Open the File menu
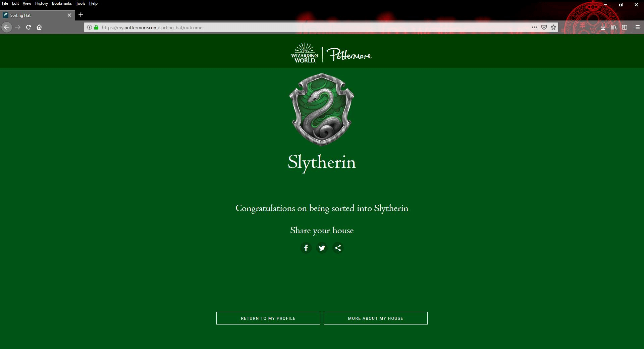Screen dimensions: 644x349 click(x=5, y=3)
